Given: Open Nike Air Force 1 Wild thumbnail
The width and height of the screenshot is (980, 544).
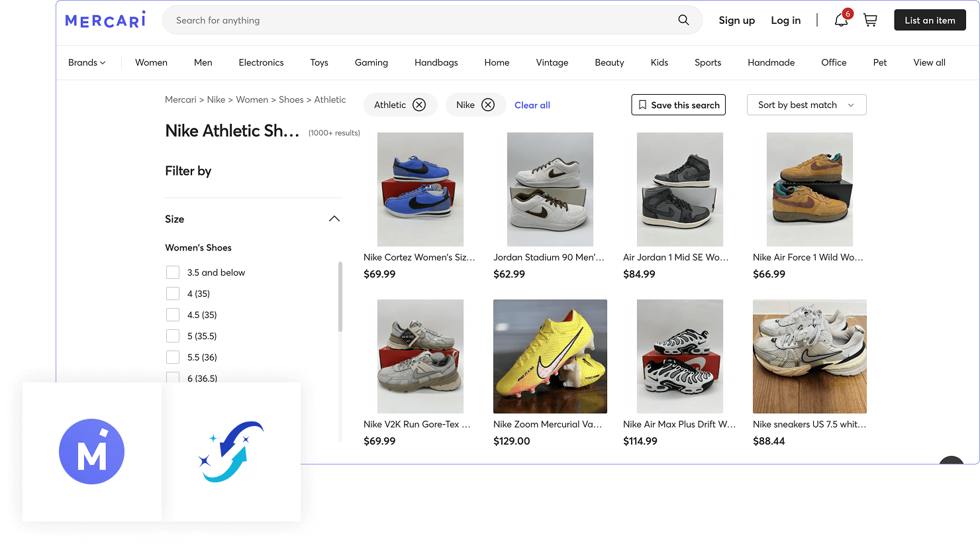Looking at the screenshot, I should click(810, 190).
